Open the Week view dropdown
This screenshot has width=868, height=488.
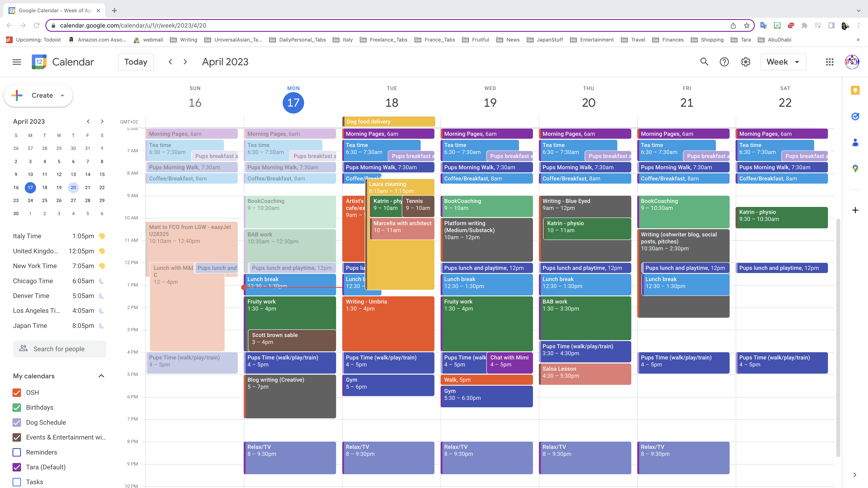(783, 62)
